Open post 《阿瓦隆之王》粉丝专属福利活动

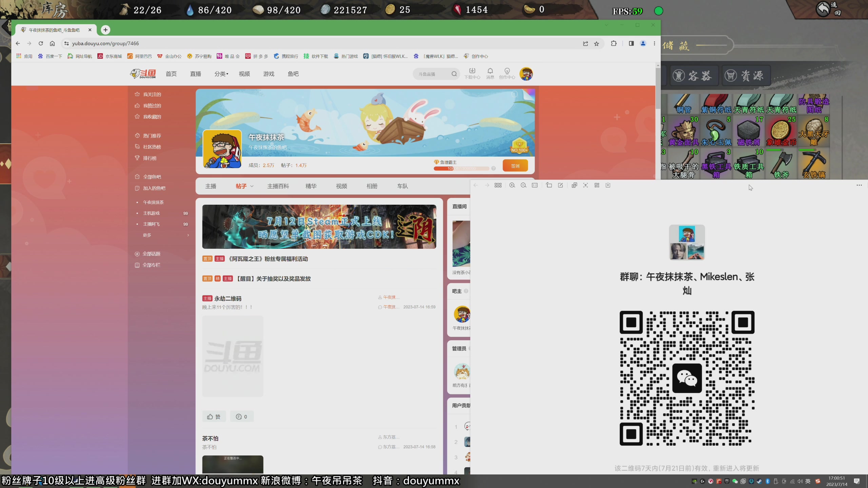pos(268,259)
